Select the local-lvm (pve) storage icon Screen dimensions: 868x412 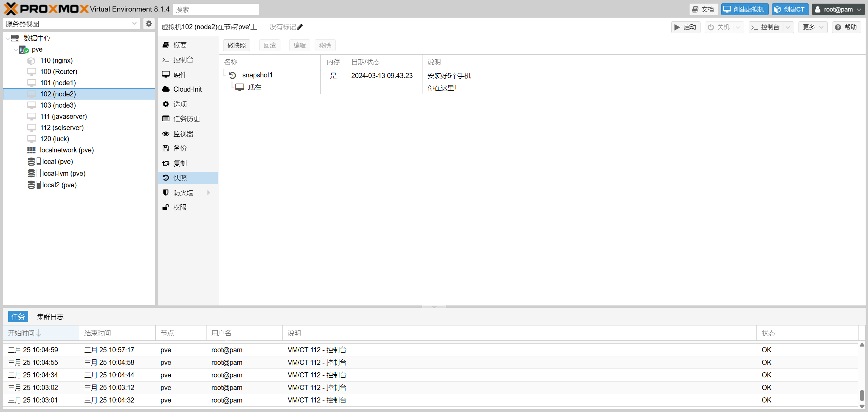[x=31, y=173]
